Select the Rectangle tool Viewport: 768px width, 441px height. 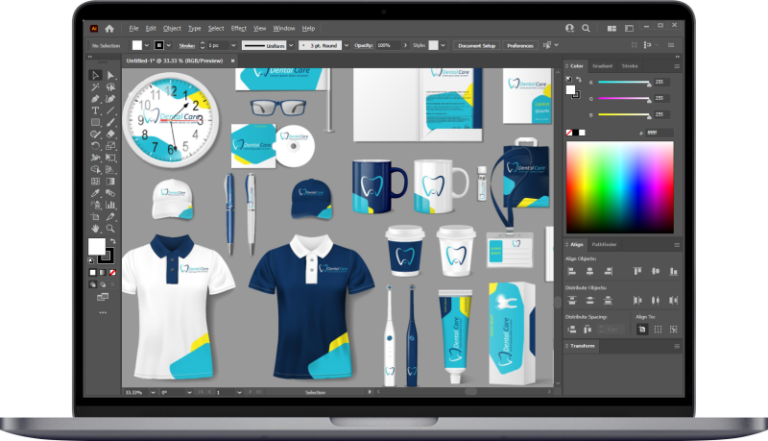click(x=96, y=122)
